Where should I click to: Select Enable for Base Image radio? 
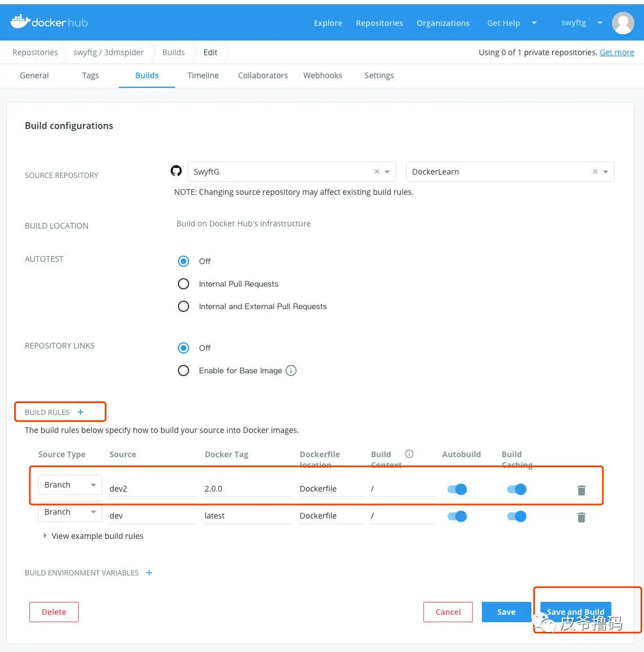(184, 370)
